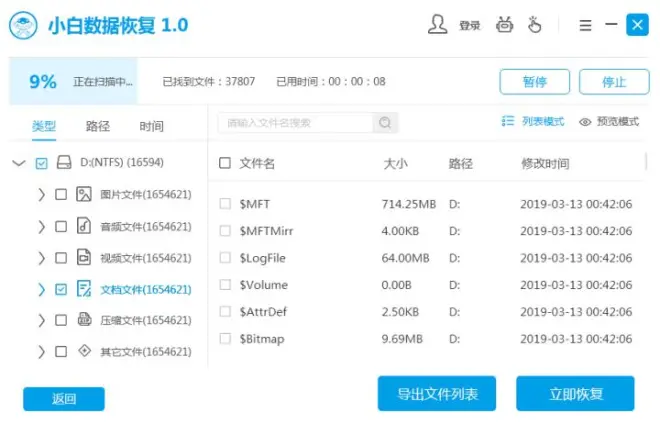This screenshot has height=435, width=660.
Task: Switch to list mode view (列表模式)
Action: pyautogui.click(x=532, y=122)
